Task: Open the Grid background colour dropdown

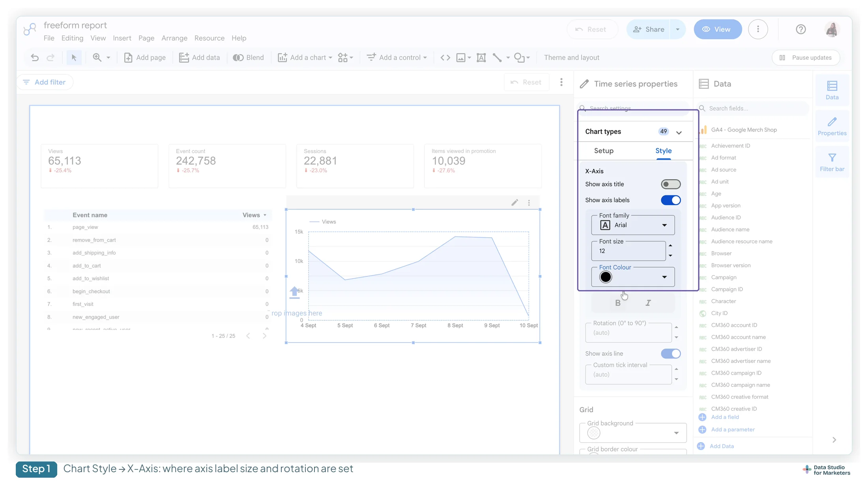Action: (x=676, y=433)
